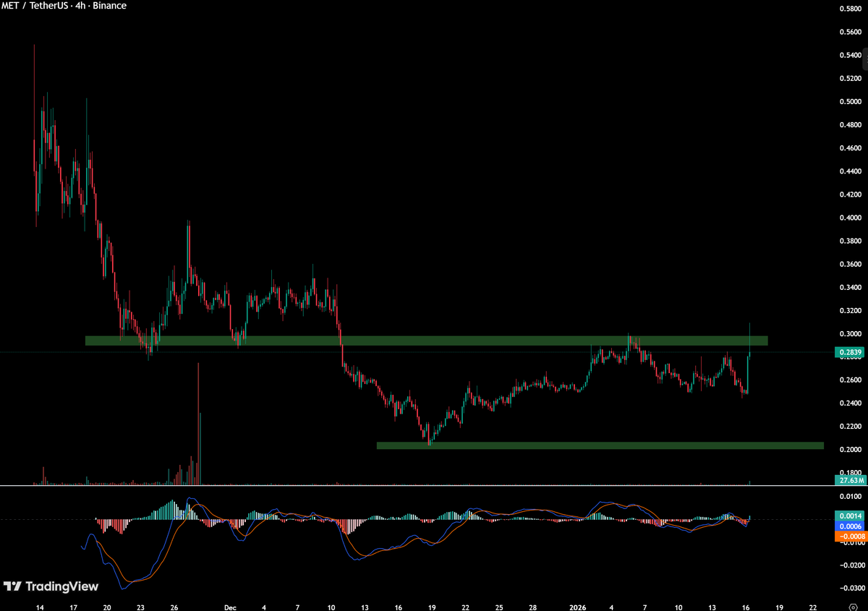Click the 0.3000 price axis label
This screenshot has height=611, width=868.
point(849,334)
